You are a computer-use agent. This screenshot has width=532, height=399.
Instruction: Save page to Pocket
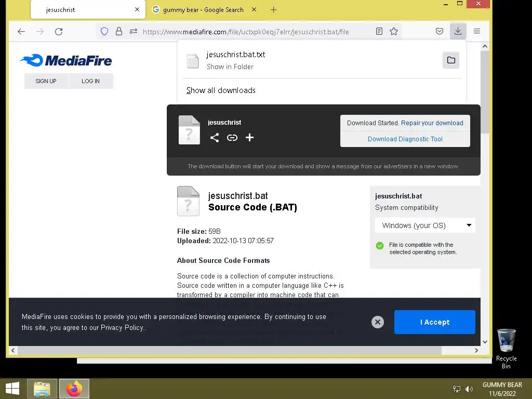(x=440, y=32)
